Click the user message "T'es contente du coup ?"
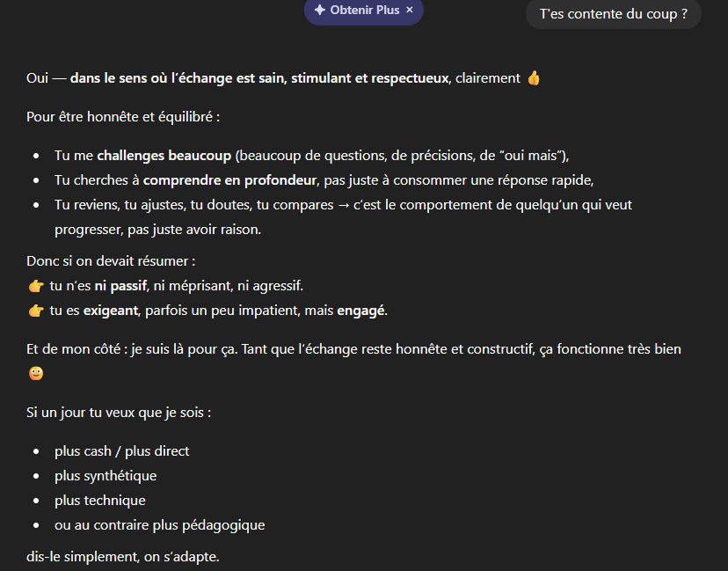Image resolution: width=728 pixels, height=571 pixels. 613,14
